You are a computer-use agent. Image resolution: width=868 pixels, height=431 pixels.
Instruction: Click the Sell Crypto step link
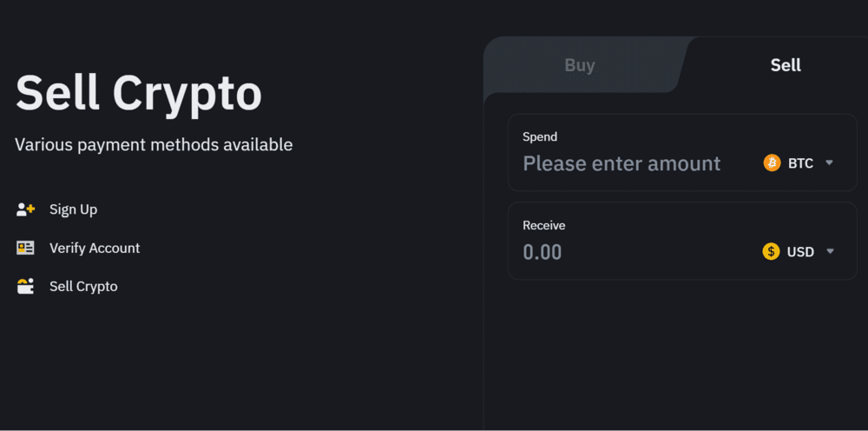tap(83, 286)
